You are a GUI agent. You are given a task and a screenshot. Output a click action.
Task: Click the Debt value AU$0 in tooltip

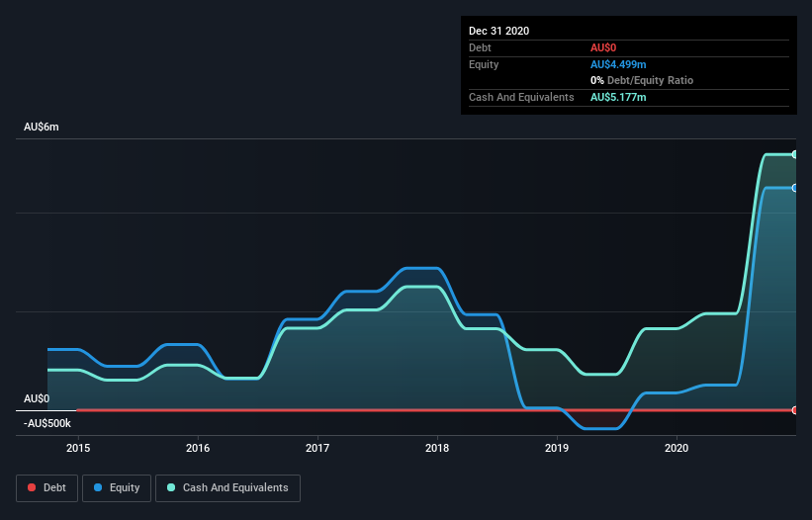(x=603, y=47)
